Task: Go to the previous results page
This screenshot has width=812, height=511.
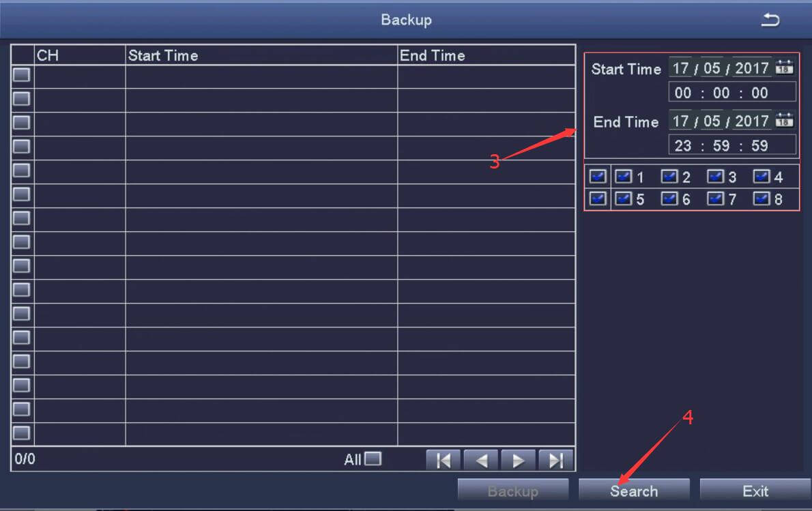Action: click(x=480, y=459)
